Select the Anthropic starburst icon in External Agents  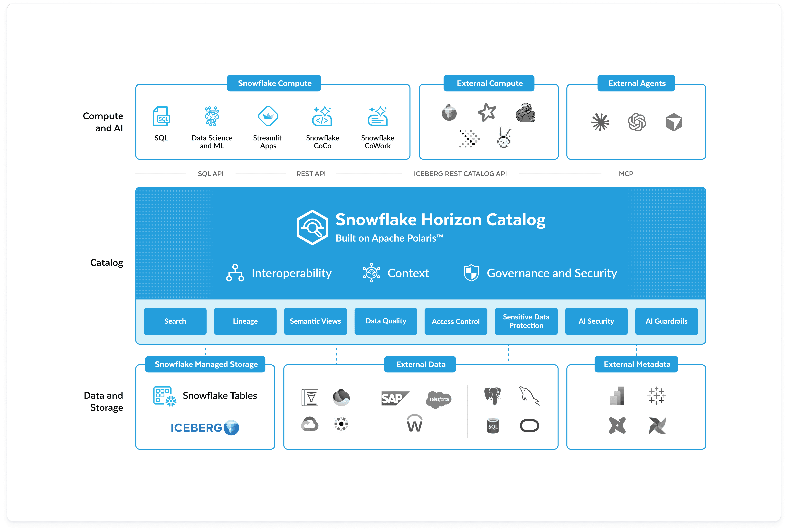pyautogui.click(x=600, y=122)
